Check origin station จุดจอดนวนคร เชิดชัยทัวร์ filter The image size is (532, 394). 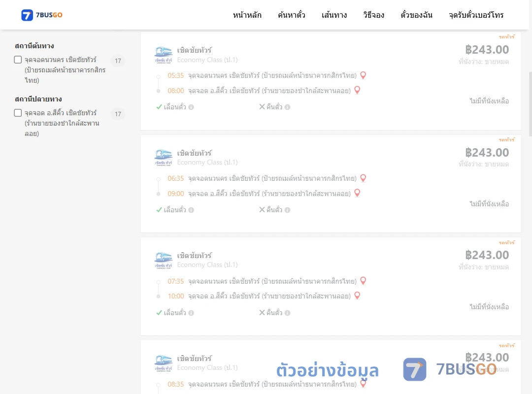(x=18, y=60)
